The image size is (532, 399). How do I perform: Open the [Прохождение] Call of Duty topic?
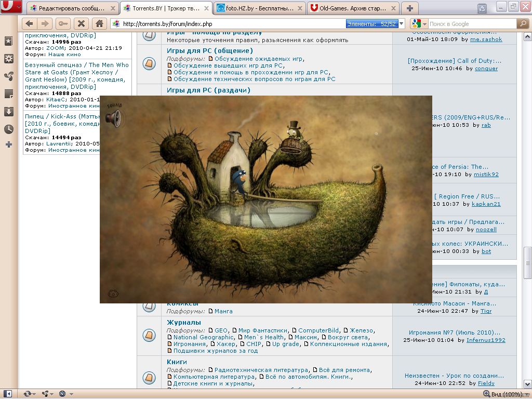pyautogui.click(x=454, y=61)
